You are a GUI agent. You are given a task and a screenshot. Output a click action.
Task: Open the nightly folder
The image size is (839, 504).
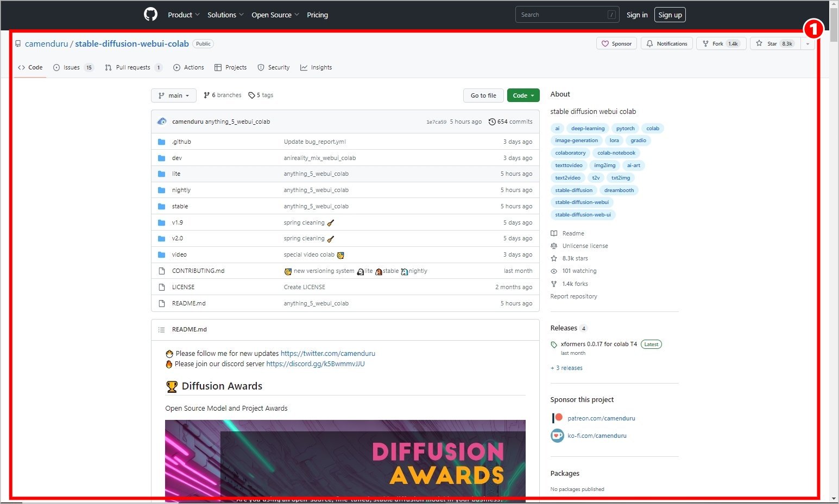click(x=181, y=190)
